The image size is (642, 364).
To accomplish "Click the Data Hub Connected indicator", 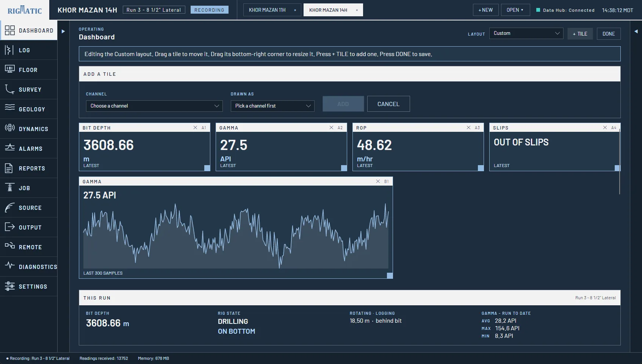I will (565, 10).
